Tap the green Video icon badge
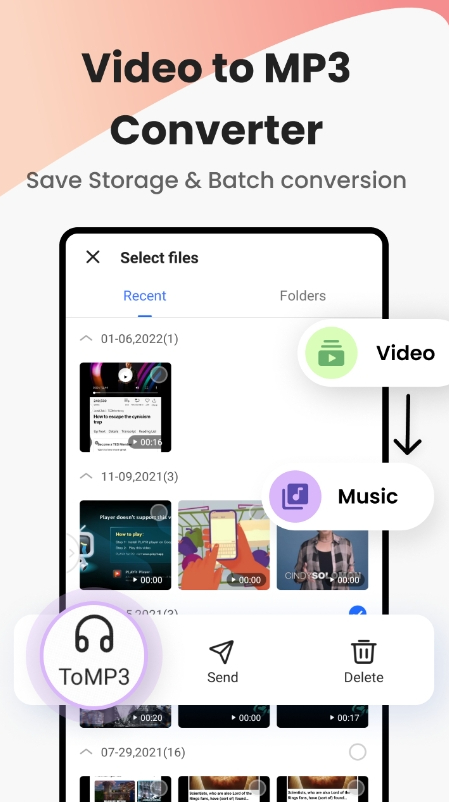The width and height of the screenshot is (449, 802). click(331, 353)
